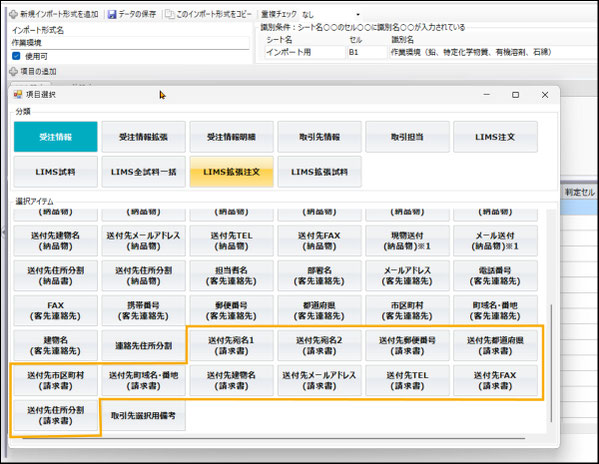Image resolution: width=599 pixels, height=464 pixels.
Task: Click the データの保存 floppy disk icon
Action: click(x=112, y=15)
